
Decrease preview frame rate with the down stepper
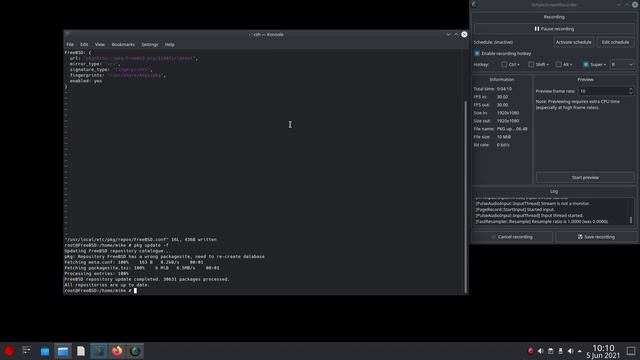(631, 93)
